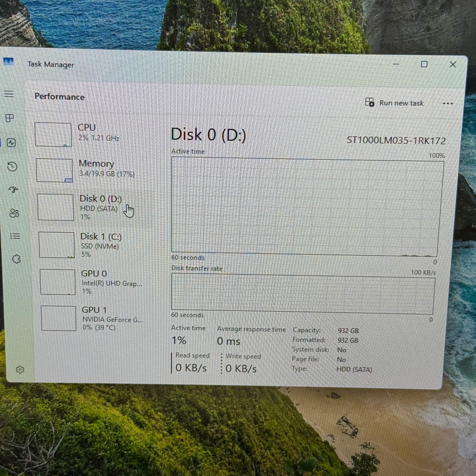This screenshot has height=476, width=476.
Task: Click the Disk transfer rate graph
Action: click(303, 294)
